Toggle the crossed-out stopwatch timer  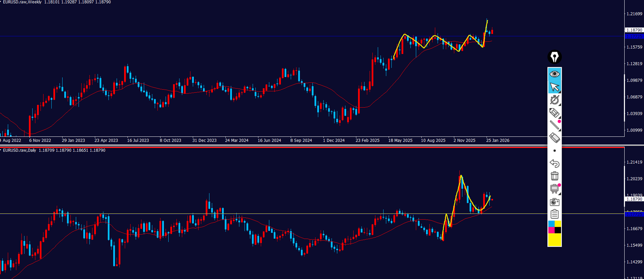[554, 100]
